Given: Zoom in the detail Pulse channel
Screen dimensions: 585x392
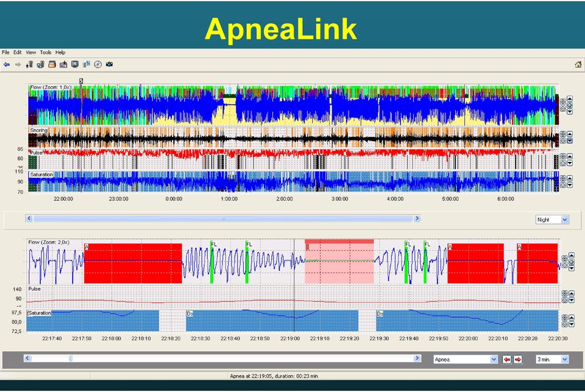Looking at the screenshot, I should [x=565, y=293].
